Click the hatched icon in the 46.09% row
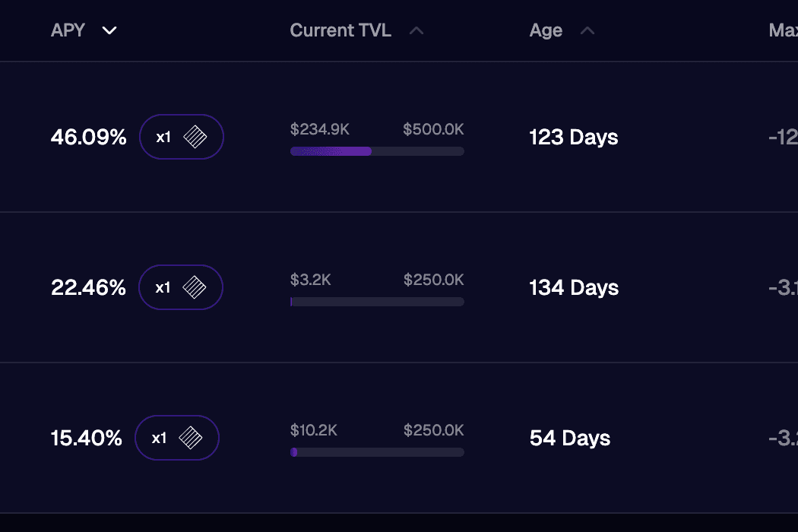The height and width of the screenshot is (532, 798). (x=195, y=137)
